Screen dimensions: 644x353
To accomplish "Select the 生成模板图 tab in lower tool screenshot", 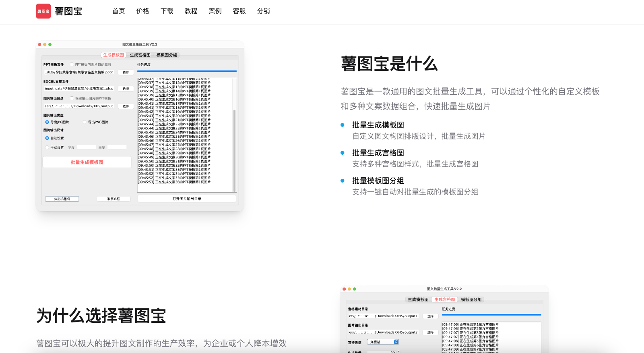I will click(418, 300).
